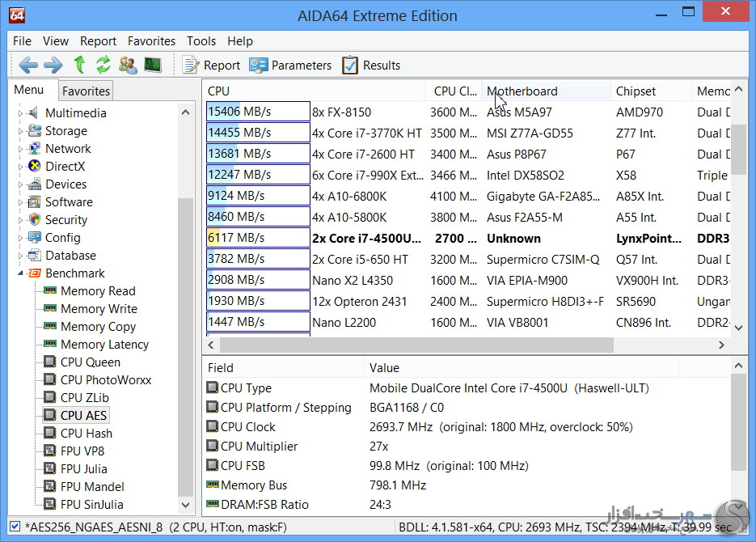Click the Forward navigation arrow
The image size is (756, 542).
click(x=53, y=65)
